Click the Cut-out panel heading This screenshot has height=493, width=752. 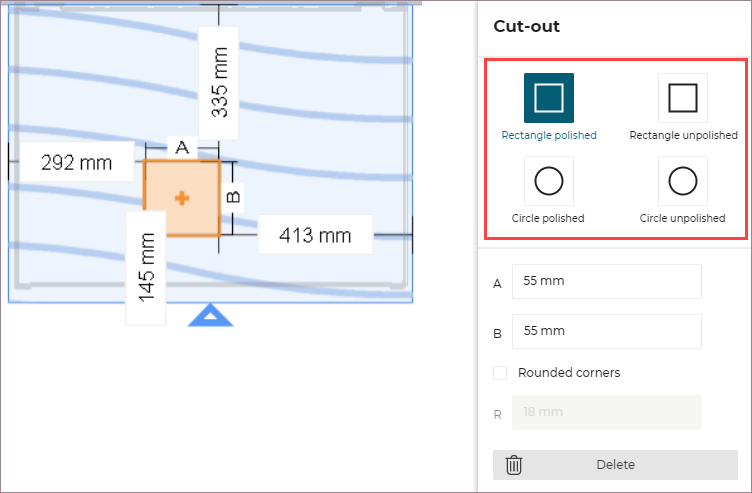[x=526, y=27]
